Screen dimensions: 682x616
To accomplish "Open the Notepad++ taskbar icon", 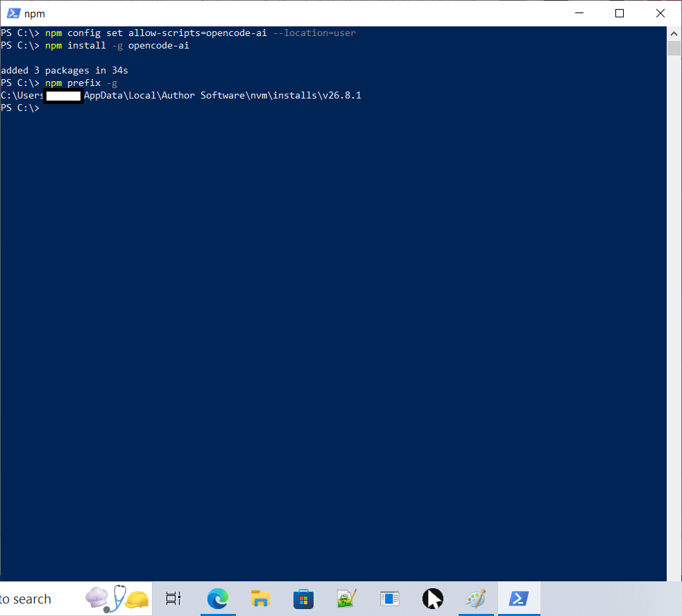I will [347, 599].
